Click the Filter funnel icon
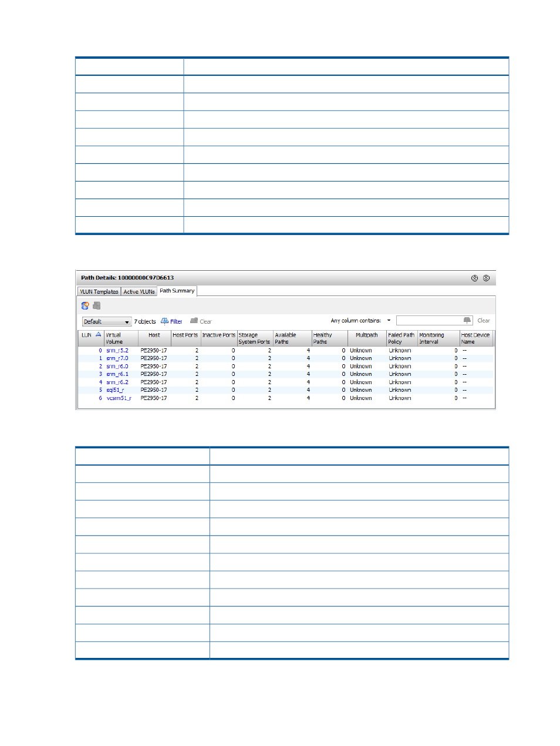 point(164,321)
